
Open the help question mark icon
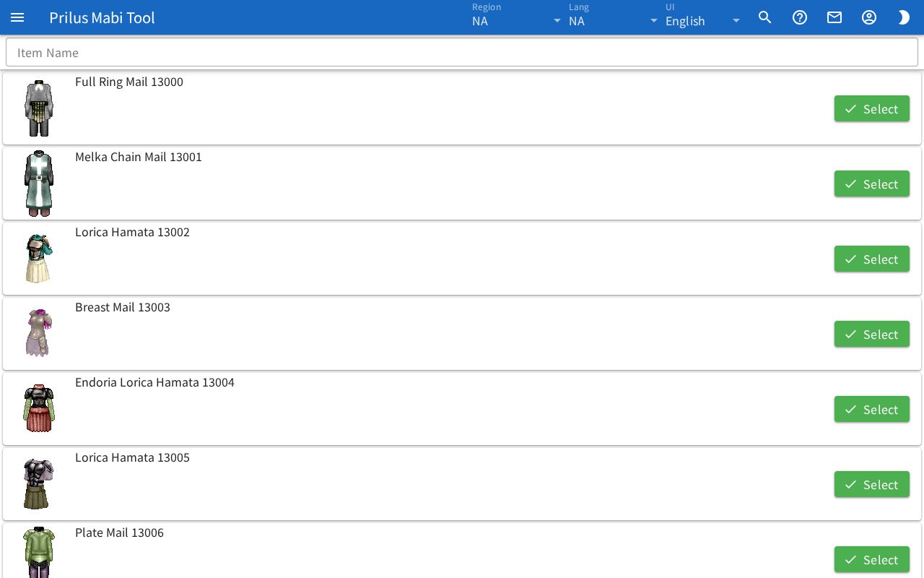(x=800, y=17)
